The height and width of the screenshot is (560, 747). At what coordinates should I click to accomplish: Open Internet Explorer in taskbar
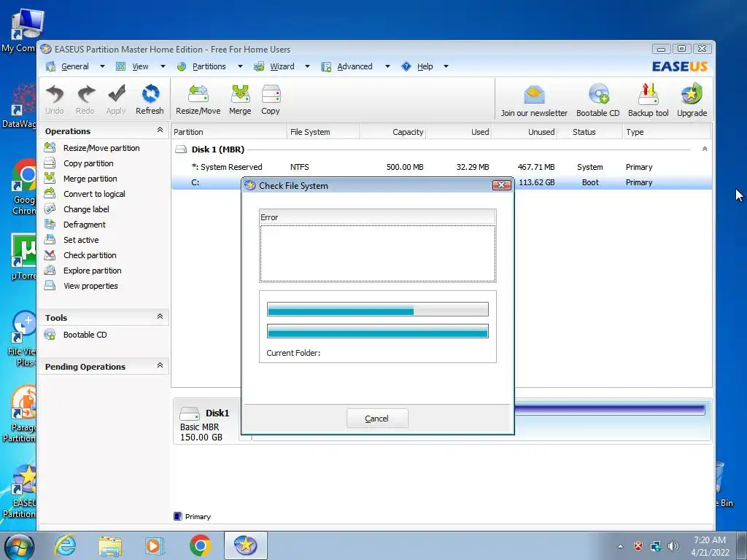pos(65,545)
